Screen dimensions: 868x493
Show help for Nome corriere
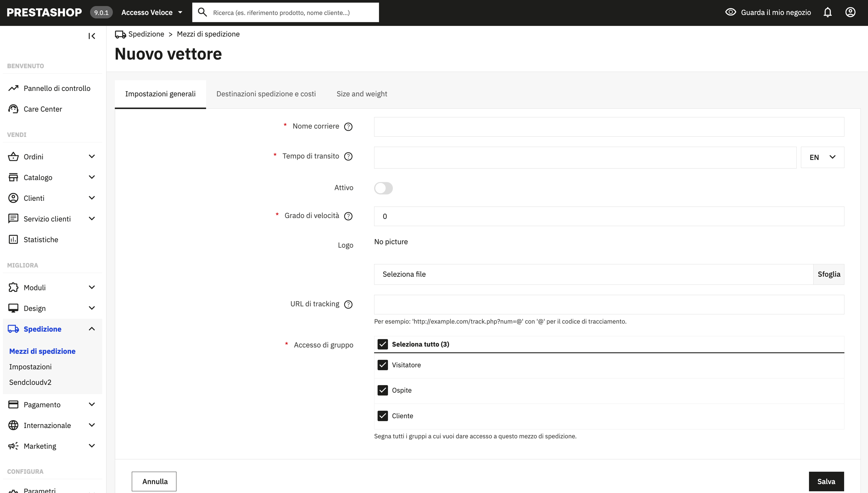(x=348, y=127)
